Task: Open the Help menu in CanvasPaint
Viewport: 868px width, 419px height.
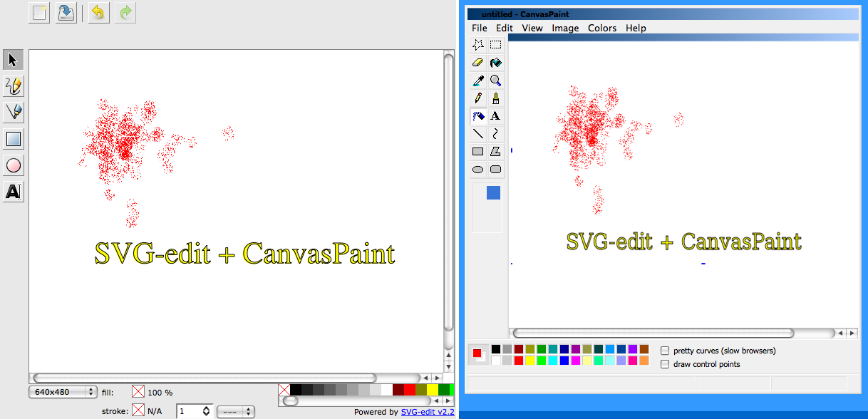Action: pyautogui.click(x=636, y=28)
